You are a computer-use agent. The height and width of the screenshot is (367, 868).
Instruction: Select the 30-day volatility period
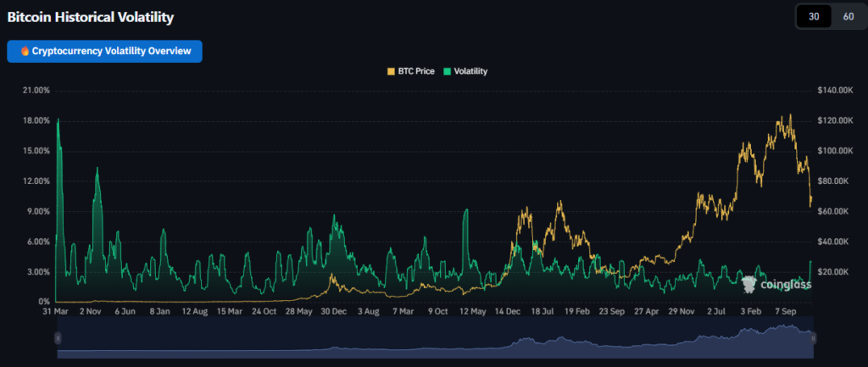point(814,16)
